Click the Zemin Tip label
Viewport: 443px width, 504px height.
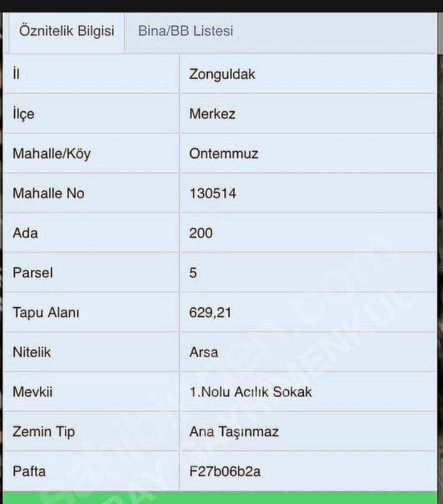(43, 432)
